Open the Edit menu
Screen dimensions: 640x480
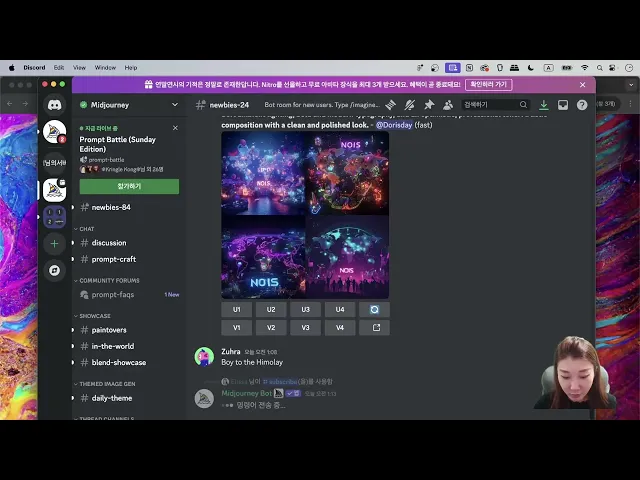click(59, 68)
